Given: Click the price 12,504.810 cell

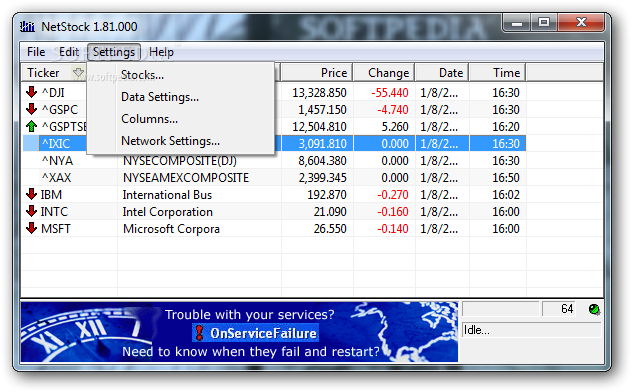Looking at the screenshot, I should point(319,127).
